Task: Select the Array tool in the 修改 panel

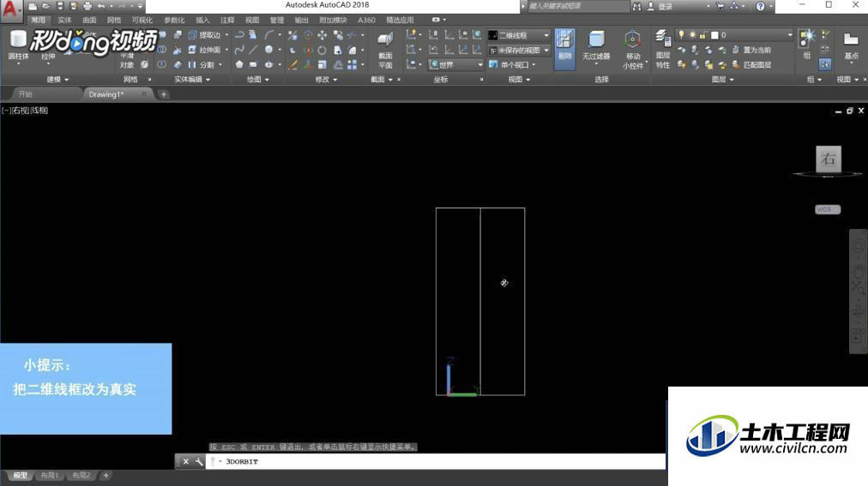Action: (352, 64)
